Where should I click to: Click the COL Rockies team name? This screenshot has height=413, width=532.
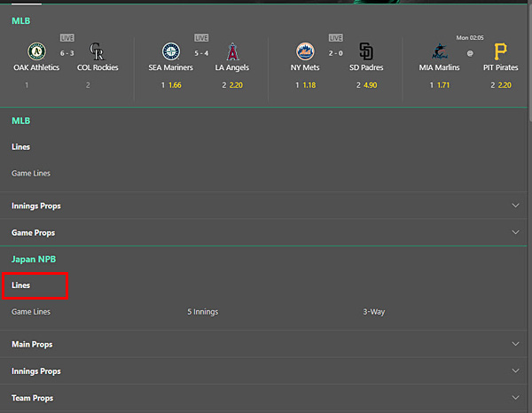coord(98,67)
